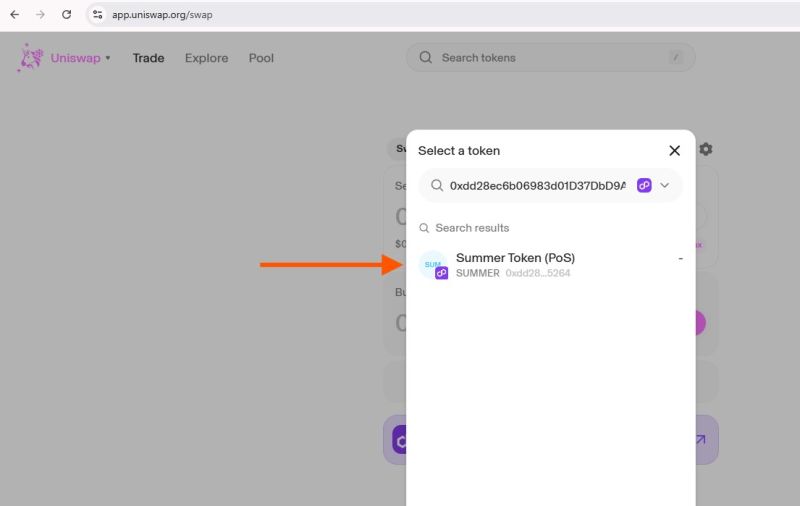Open the Pool nav item
This screenshot has width=800, height=506.
click(x=261, y=58)
